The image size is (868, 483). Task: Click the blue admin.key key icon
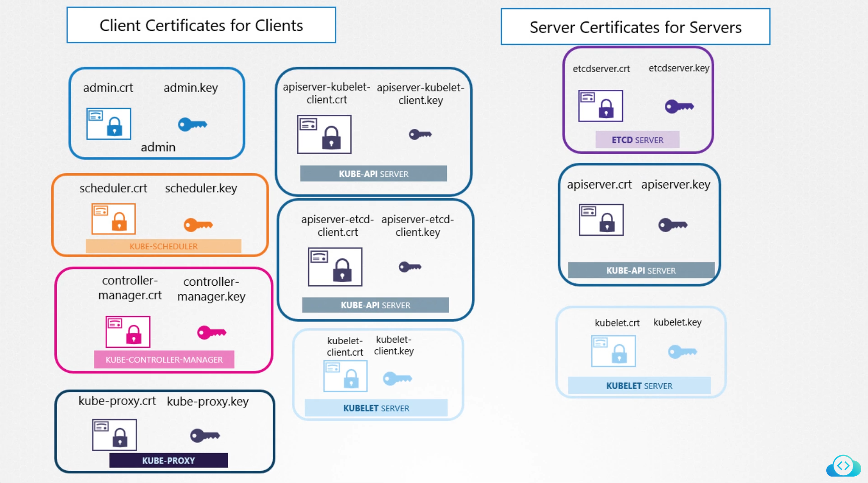pos(192,124)
